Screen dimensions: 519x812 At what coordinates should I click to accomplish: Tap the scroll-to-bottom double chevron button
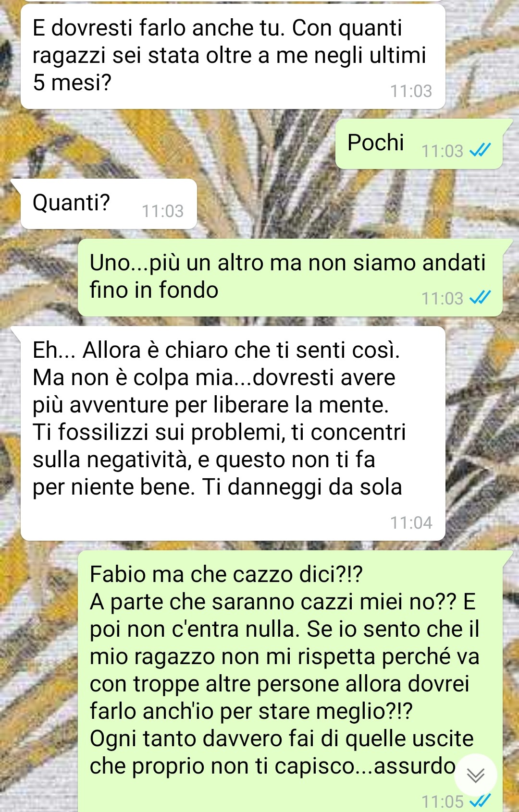coord(476,775)
